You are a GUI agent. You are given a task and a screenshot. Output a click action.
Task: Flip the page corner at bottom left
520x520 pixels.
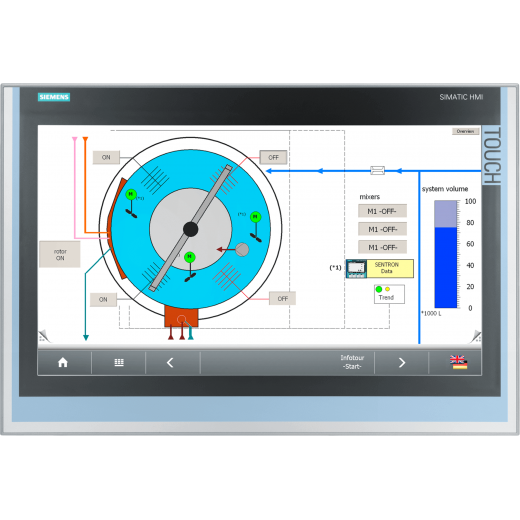pos(44,336)
